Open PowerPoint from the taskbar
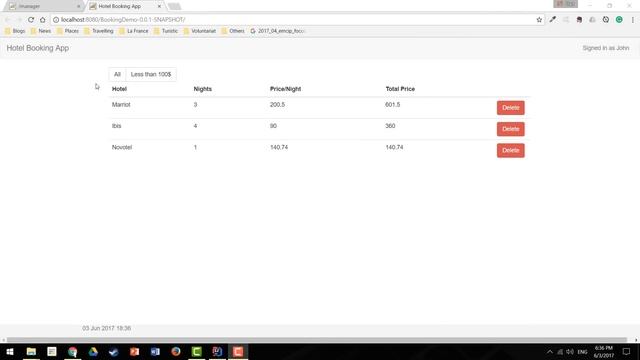 coord(135,351)
